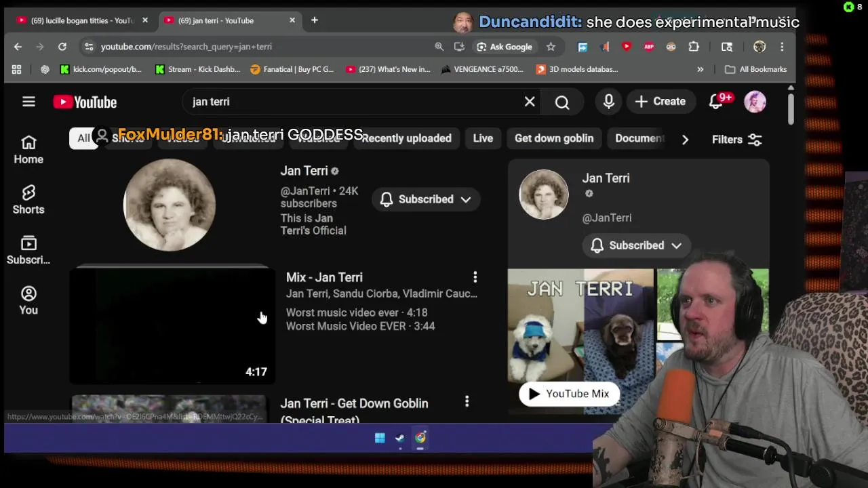868x488 pixels.
Task: Click the YouTube Mix play button
Action: 569,394
